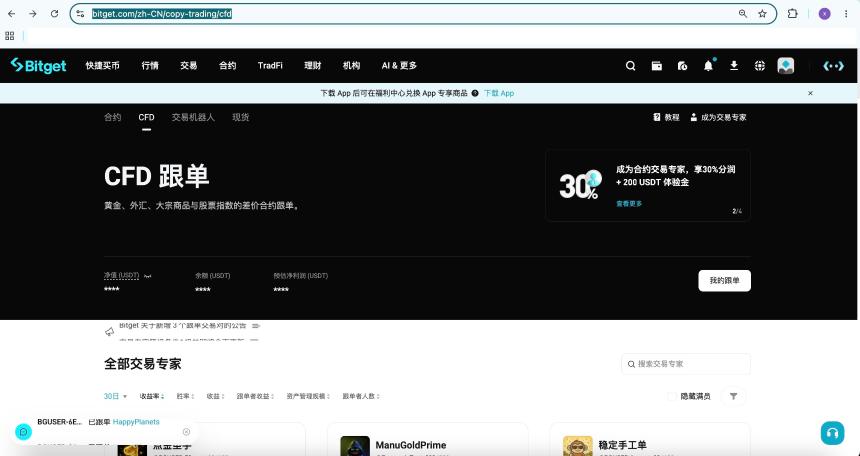The image size is (860, 456).
Task: Open the 行情 header menu
Action: pyautogui.click(x=150, y=66)
